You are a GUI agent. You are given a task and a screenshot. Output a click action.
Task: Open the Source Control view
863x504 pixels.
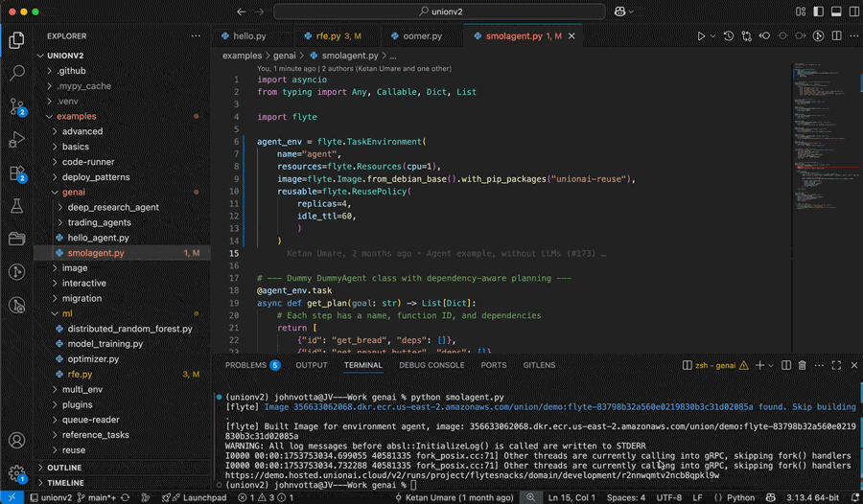16,106
